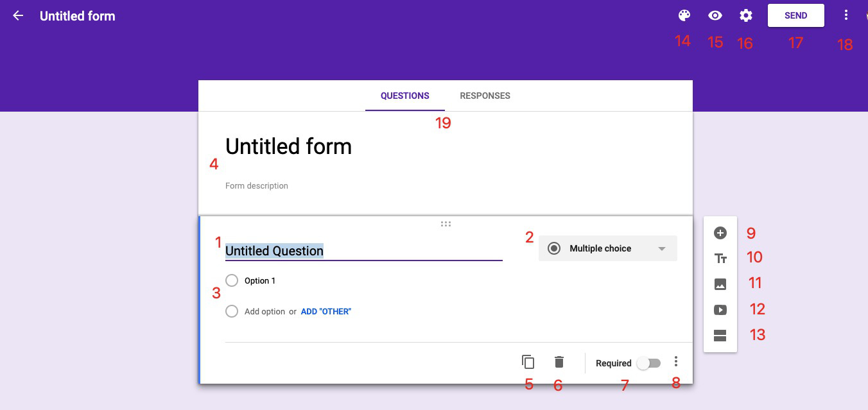Open the Multiple choice question type dropdown
Image resolution: width=868 pixels, height=410 pixels.
tap(607, 248)
